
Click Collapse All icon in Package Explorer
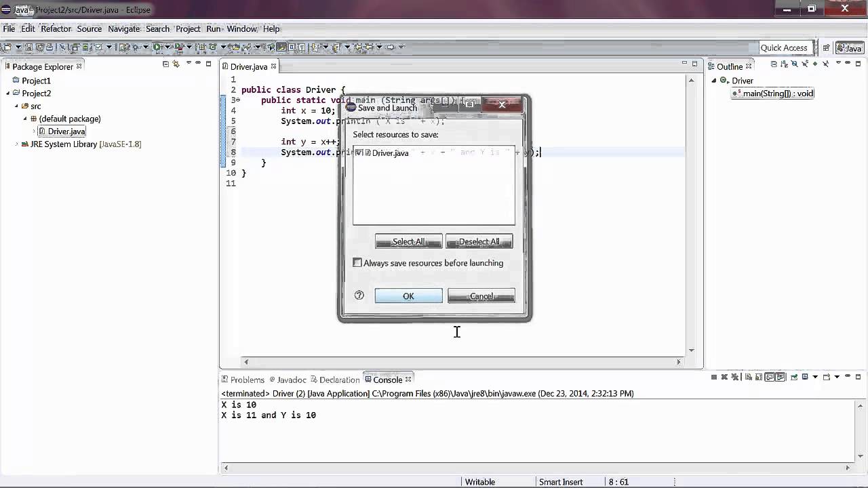165,64
